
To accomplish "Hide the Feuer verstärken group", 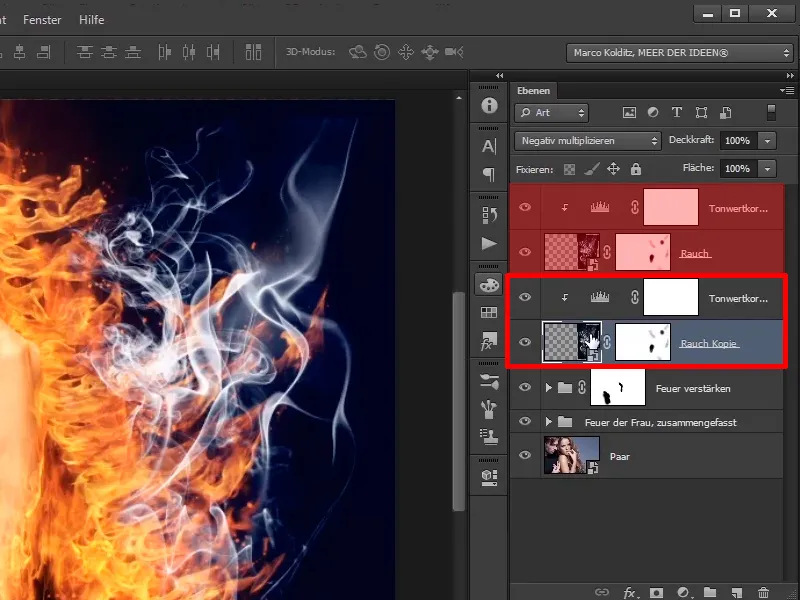I will [x=525, y=387].
